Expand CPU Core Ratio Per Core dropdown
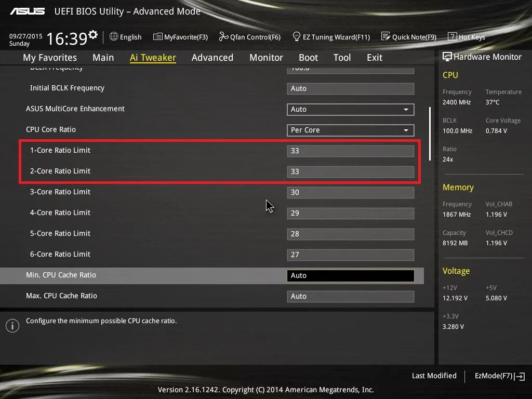 point(351,130)
